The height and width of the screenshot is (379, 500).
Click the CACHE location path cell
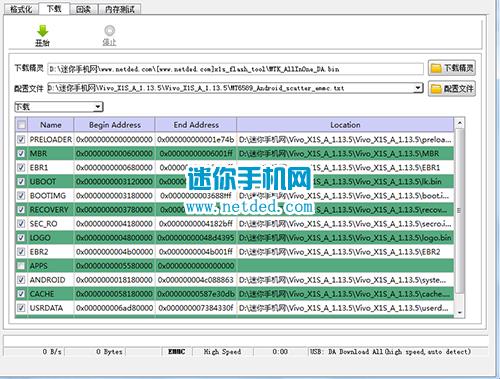(345, 294)
